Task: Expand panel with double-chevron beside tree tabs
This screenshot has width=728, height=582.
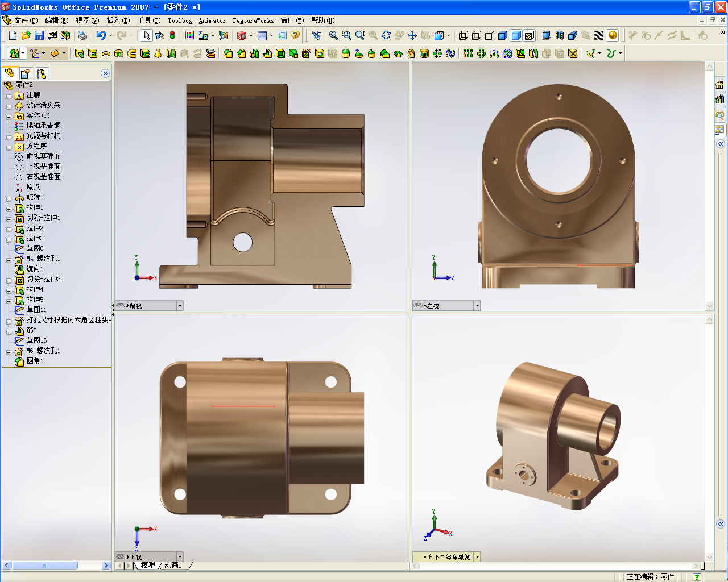Action: click(105, 73)
